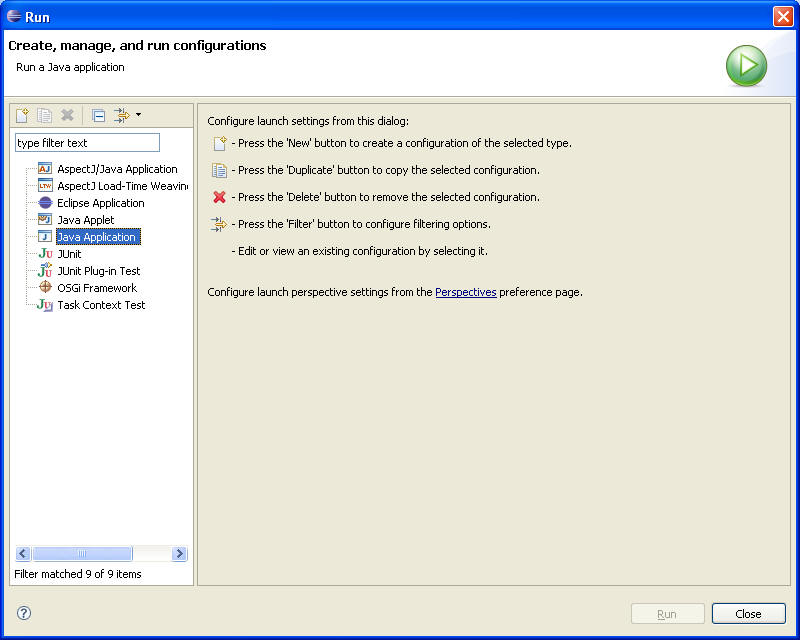Choose Eclipse Application from the list
The width and height of the screenshot is (800, 640).
(100, 203)
